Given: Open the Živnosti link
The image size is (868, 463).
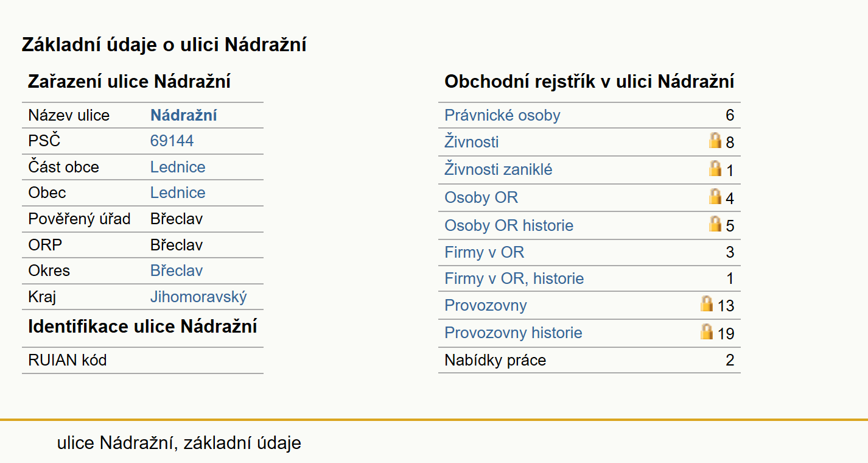Looking at the screenshot, I should coord(472,142).
